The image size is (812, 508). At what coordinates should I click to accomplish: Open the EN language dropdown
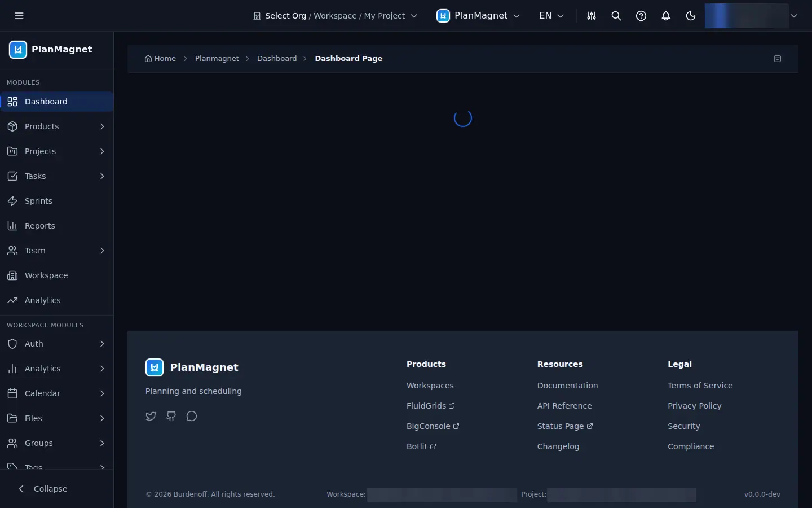pyautogui.click(x=551, y=16)
